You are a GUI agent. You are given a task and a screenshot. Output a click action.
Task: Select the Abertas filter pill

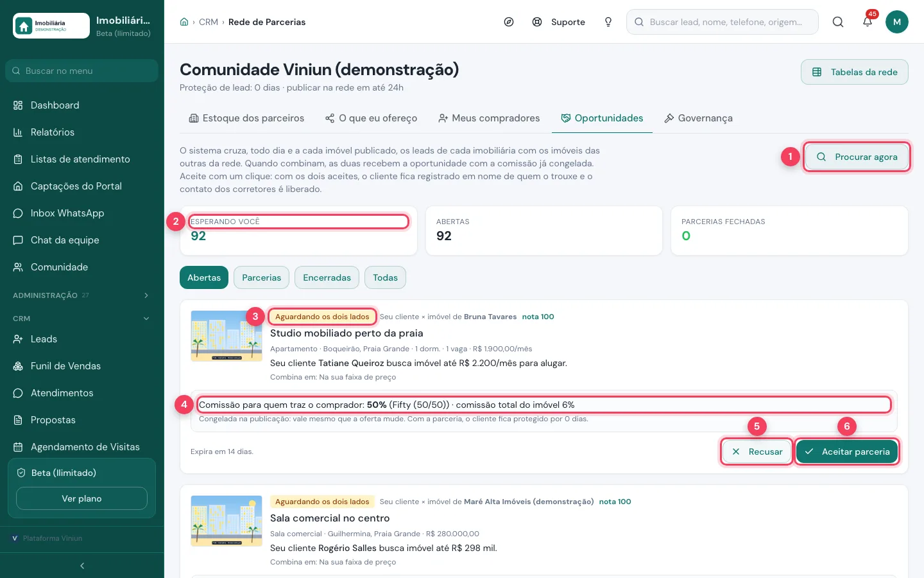pyautogui.click(x=204, y=277)
